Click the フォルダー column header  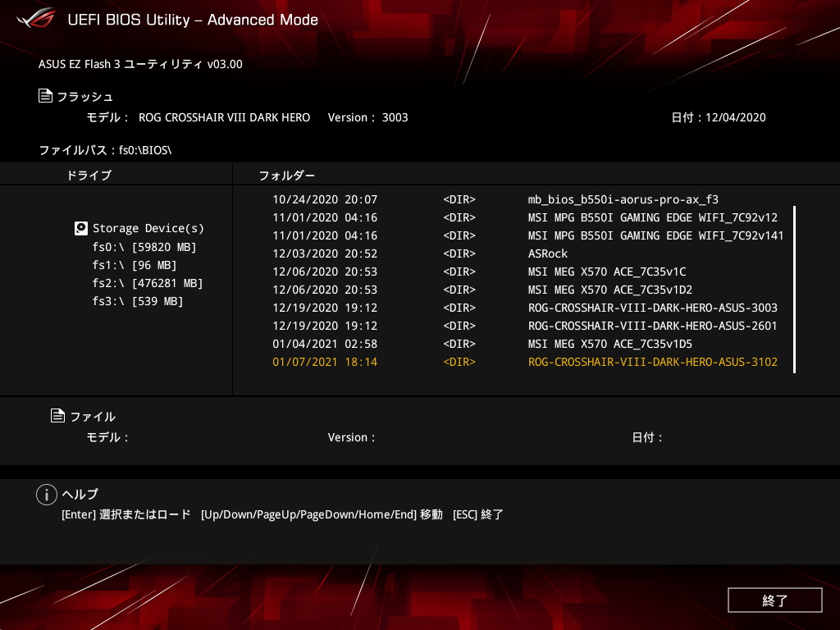coord(286,176)
